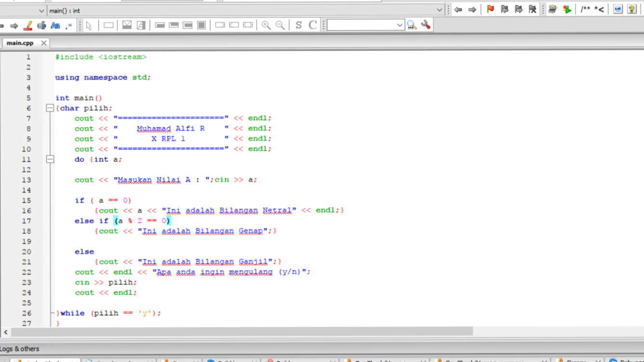The width and height of the screenshot is (644, 362).
Task: Insert a *< line comment
Action: (x=599, y=9)
